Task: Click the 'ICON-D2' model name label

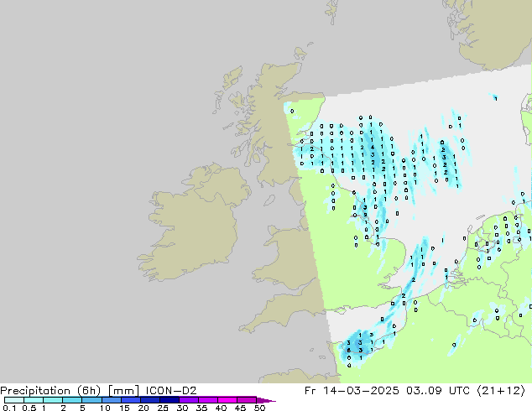Action: click(x=171, y=391)
